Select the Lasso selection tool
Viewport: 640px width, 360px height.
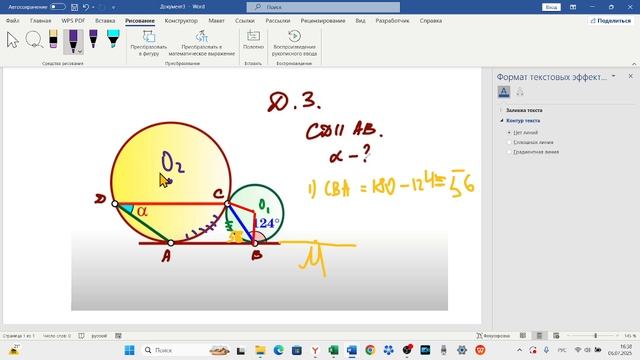pos(34,40)
